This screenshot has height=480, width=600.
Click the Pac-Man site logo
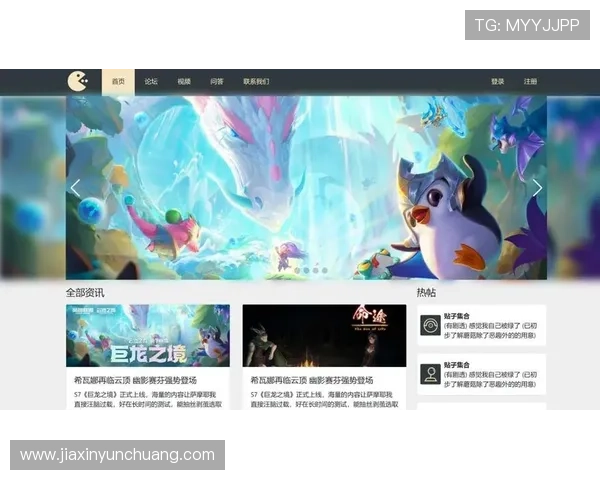(x=78, y=81)
